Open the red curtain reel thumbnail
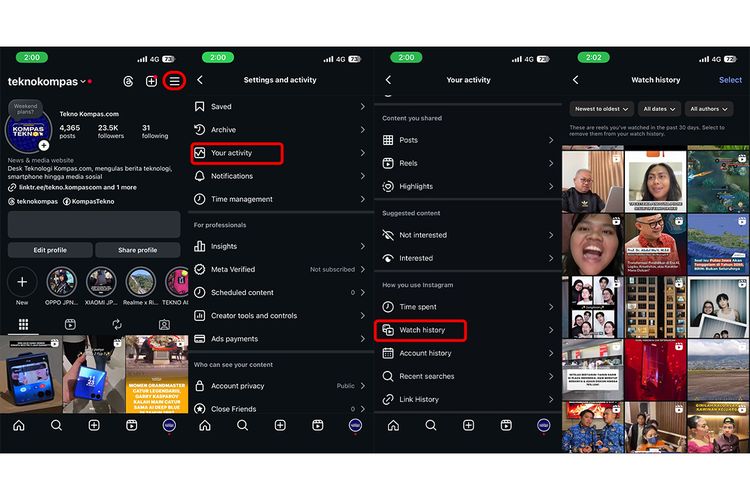The image size is (750, 500). 655,370
